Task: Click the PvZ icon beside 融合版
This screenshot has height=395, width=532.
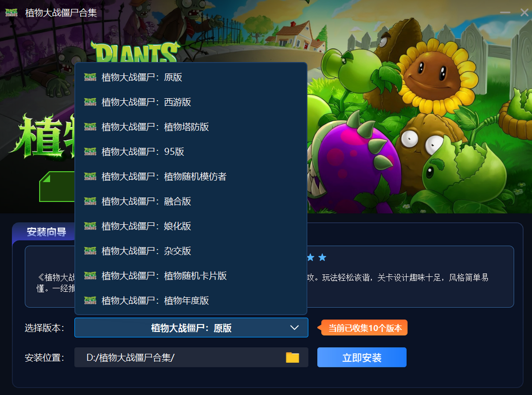Action: tap(90, 201)
